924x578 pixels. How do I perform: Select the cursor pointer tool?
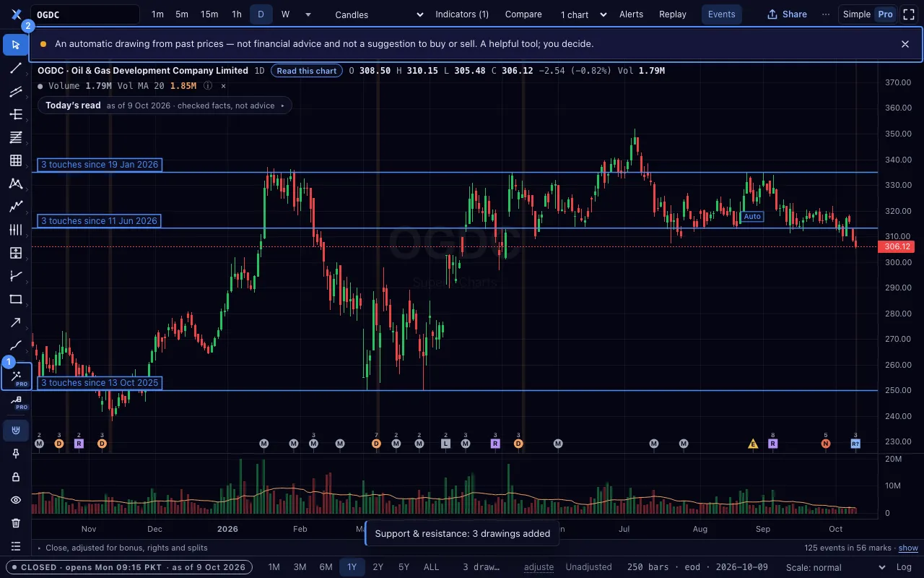[x=16, y=45]
